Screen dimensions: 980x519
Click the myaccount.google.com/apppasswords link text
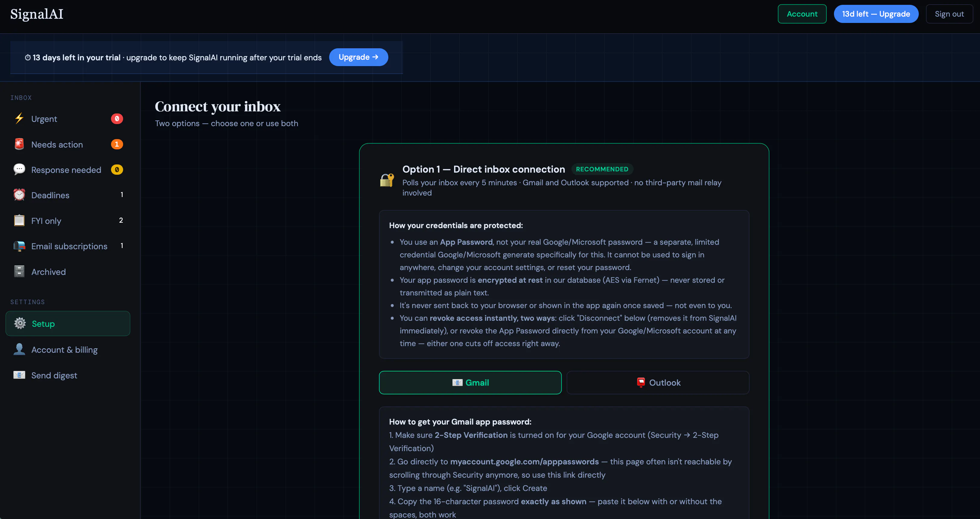click(524, 462)
